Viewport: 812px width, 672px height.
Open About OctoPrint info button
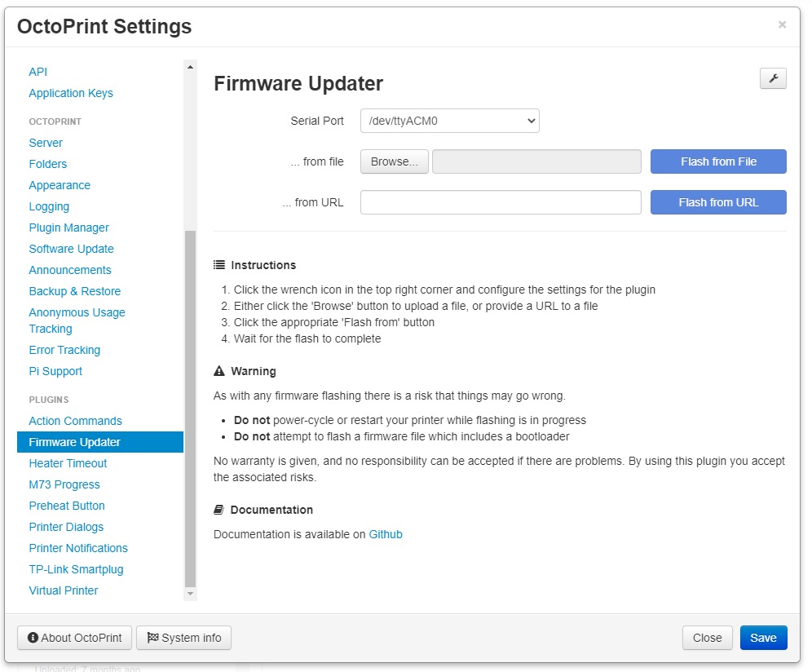pos(74,638)
